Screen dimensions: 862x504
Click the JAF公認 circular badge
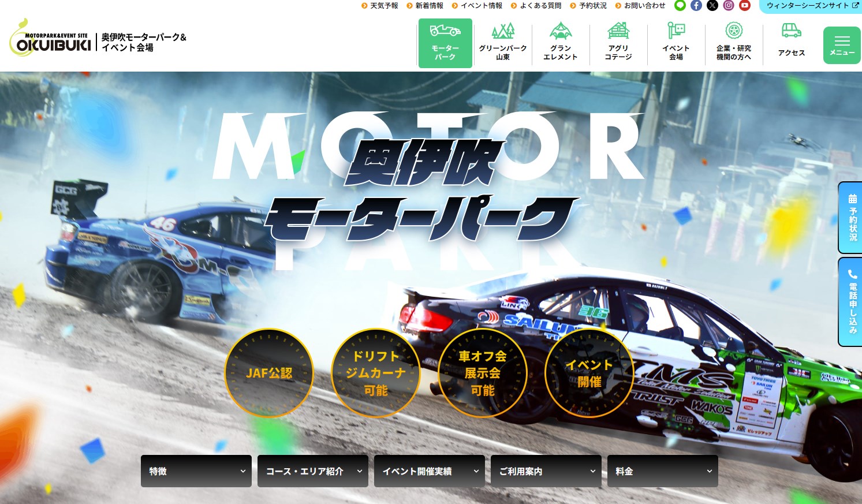(269, 373)
